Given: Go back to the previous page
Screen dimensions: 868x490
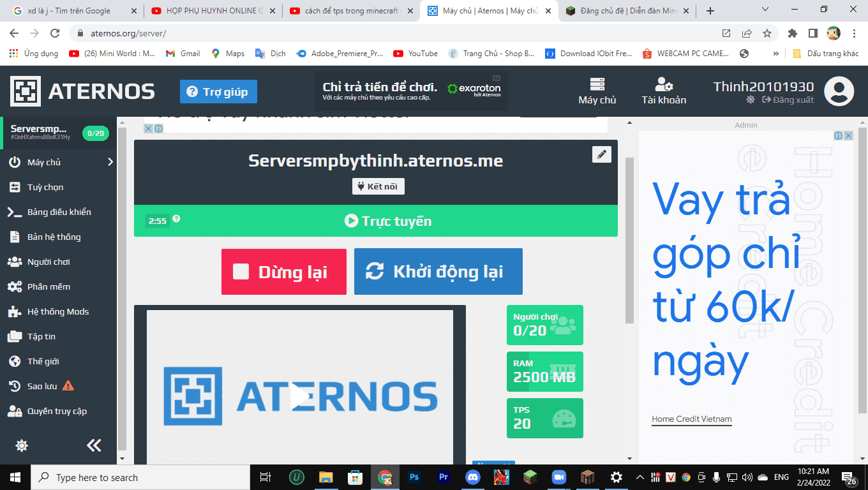Looking at the screenshot, I should [x=15, y=33].
